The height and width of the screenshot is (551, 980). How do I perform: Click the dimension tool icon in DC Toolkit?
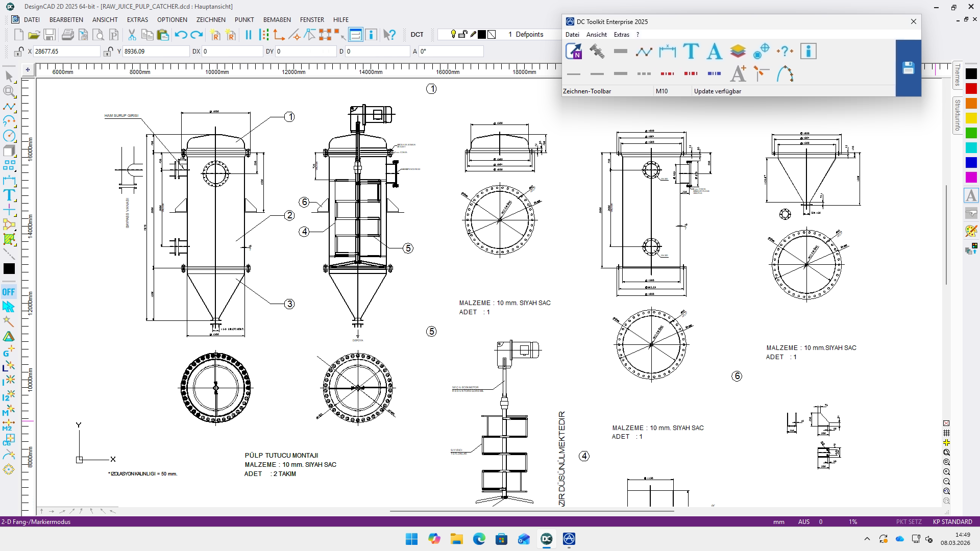[x=667, y=51]
